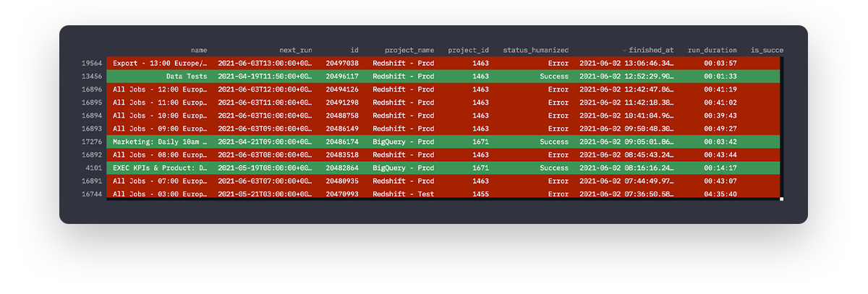
Task: Click the 'All Jobs - 10:00 Europ' cell
Action: pyautogui.click(x=160, y=116)
